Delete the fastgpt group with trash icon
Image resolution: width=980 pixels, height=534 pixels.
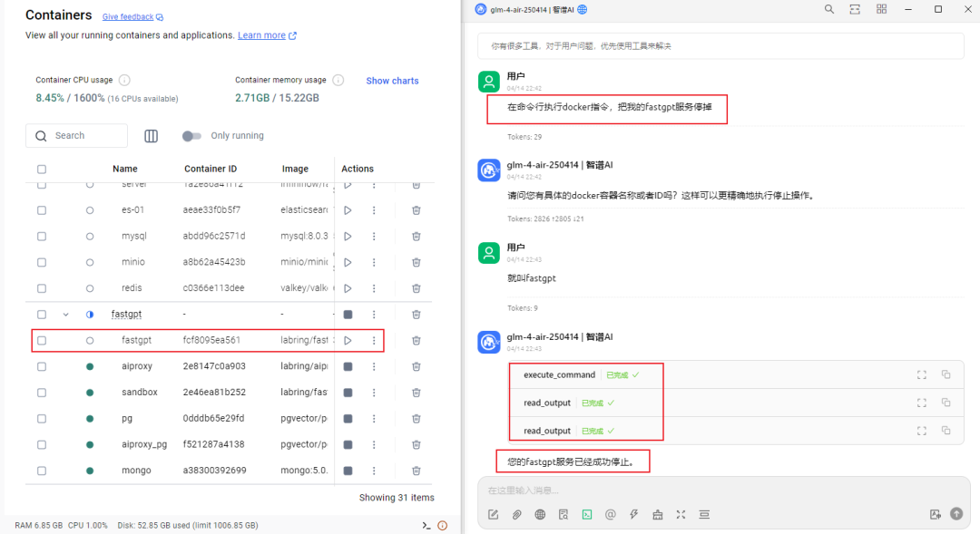[416, 315]
